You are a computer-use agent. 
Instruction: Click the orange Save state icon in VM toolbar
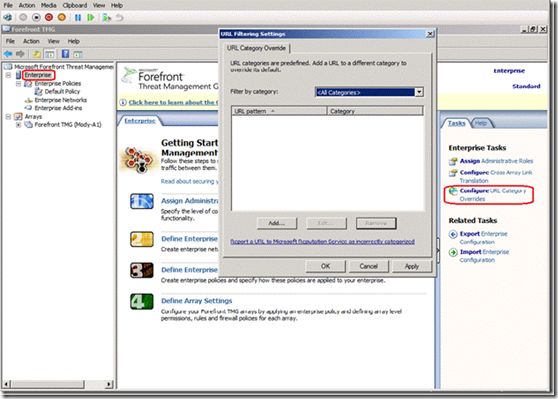coord(62,17)
